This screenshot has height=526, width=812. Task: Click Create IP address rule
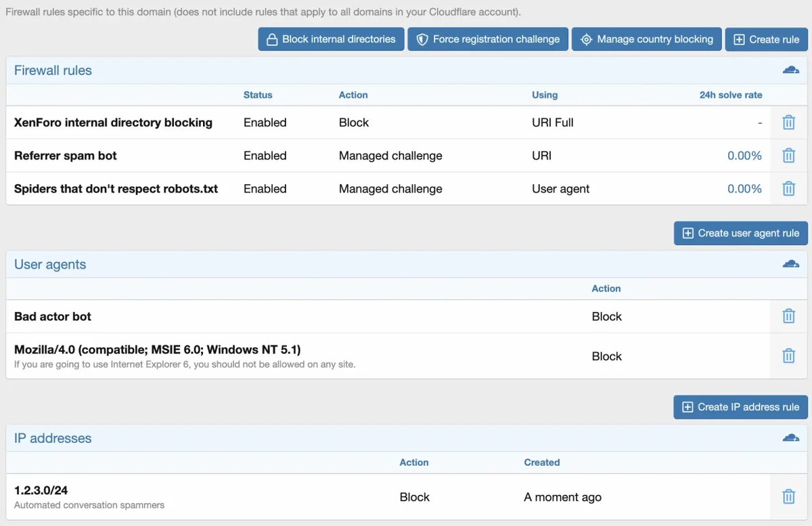(740, 407)
